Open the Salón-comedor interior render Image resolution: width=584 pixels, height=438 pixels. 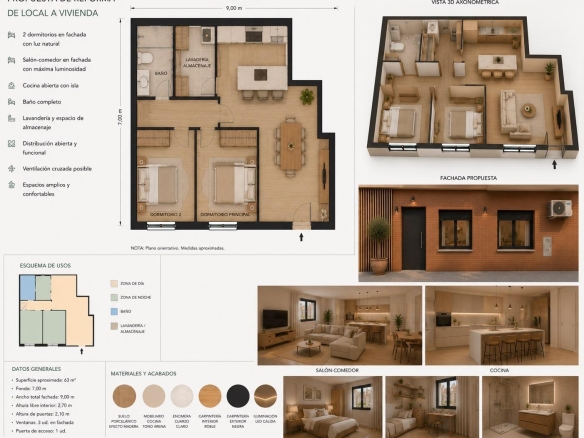coord(340,326)
